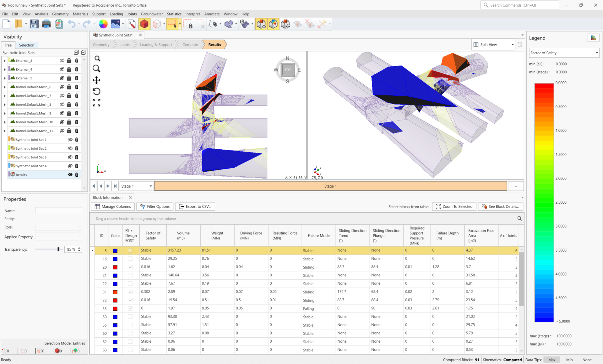Toggle visibility of Results layer

pyautogui.click(x=69, y=175)
